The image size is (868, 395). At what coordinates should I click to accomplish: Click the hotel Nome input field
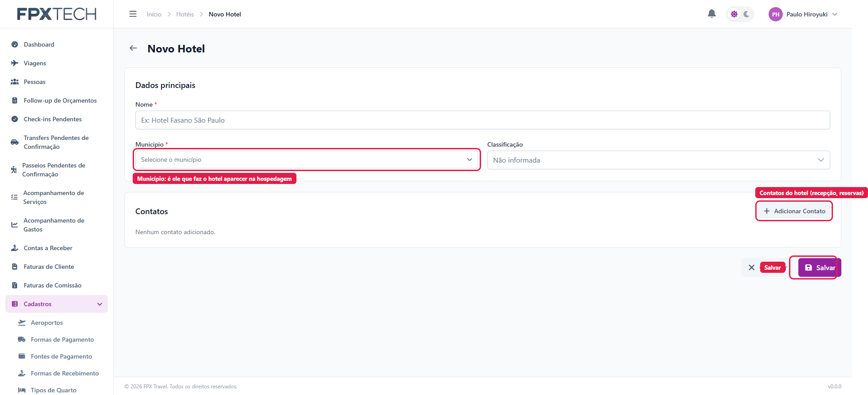point(482,120)
